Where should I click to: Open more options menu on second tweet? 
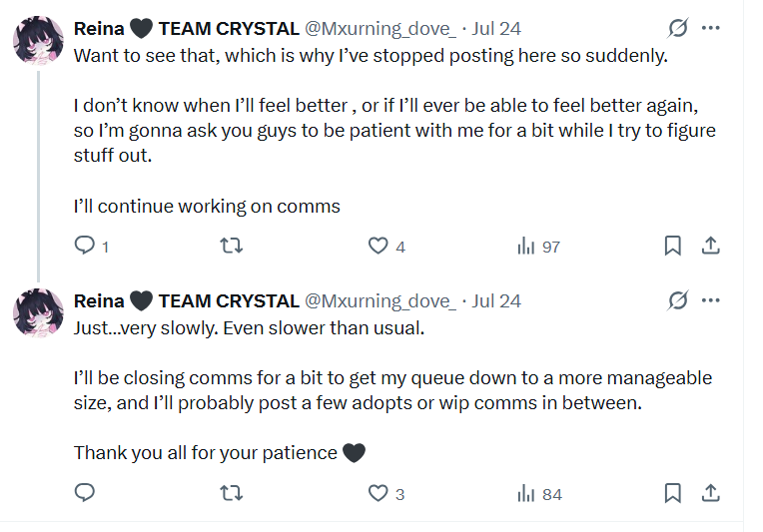(711, 300)
